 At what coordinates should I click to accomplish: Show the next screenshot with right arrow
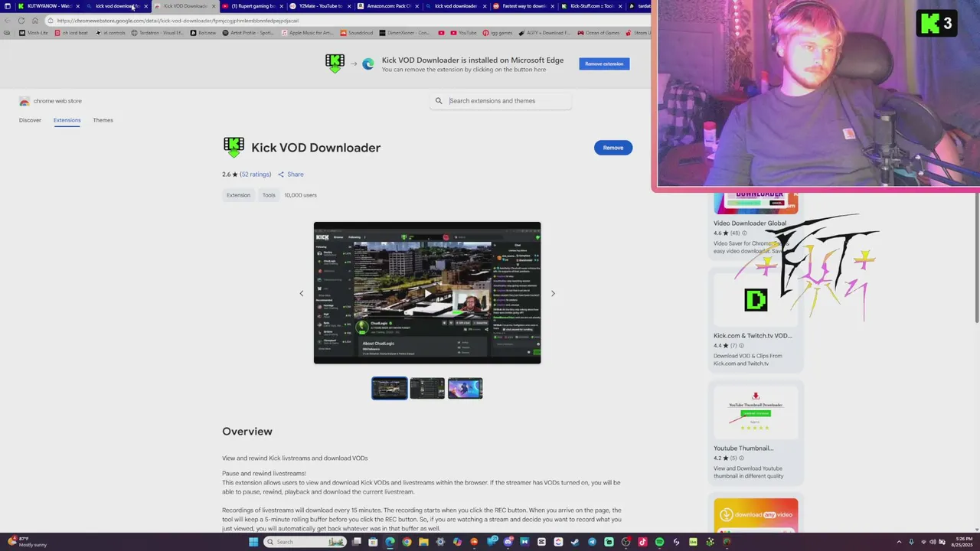coord(553,293)
